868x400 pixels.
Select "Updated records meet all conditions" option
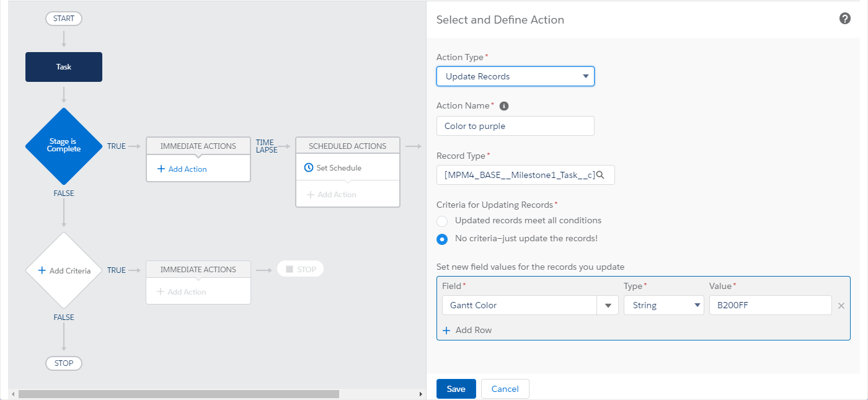tap(442, 221)
